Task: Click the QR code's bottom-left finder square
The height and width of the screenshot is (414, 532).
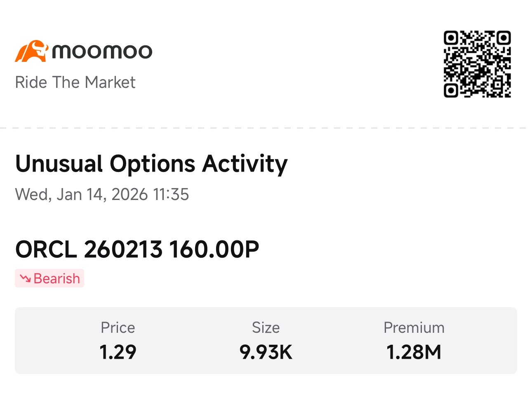Action: pos(451,90)
